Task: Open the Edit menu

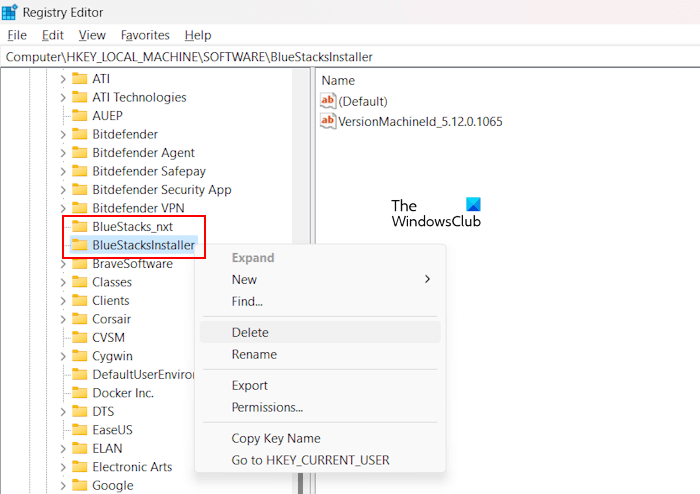Action: pyautogui.click(x=53, y=35)
